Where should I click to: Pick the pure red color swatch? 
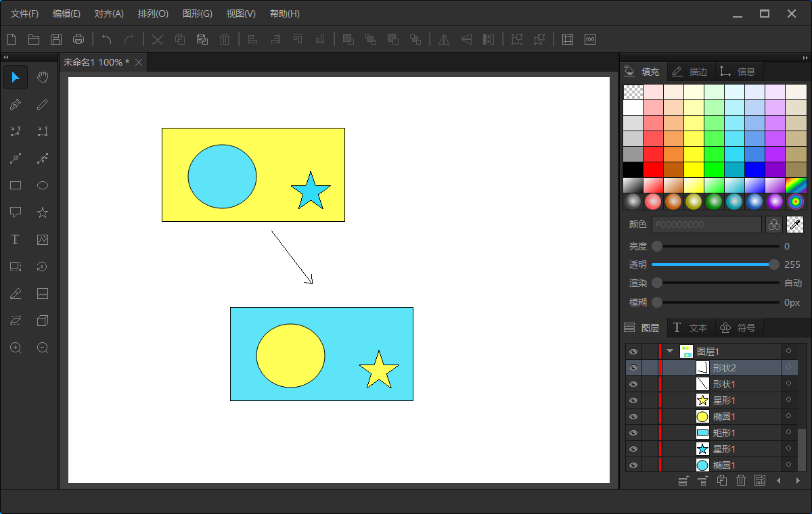(x=653, y=169)
